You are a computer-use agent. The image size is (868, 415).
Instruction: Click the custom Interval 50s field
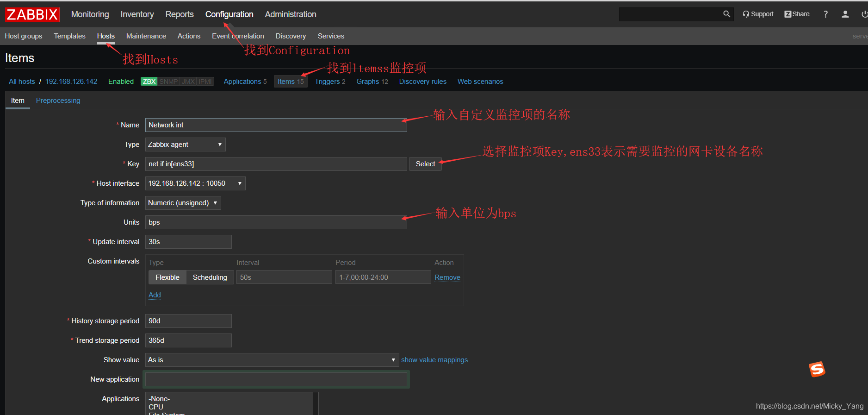coord(284,277)
